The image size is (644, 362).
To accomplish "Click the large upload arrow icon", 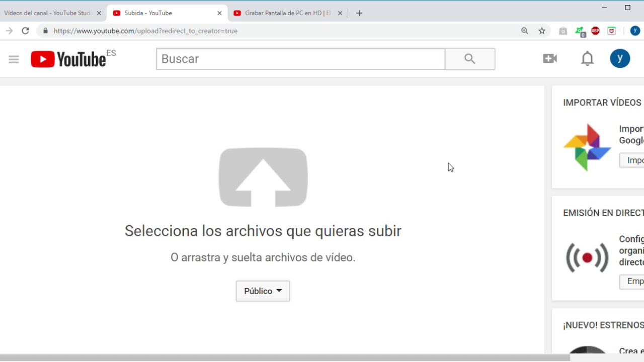I will (263, 177).
